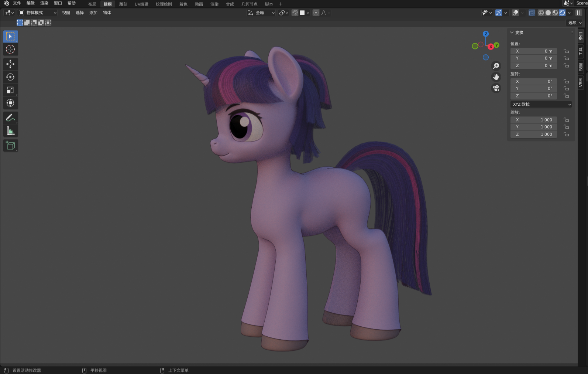The height and width of the screenshot is (374, 588).
Task: Click the pan view hand icon
Action: tap(496, 77)
